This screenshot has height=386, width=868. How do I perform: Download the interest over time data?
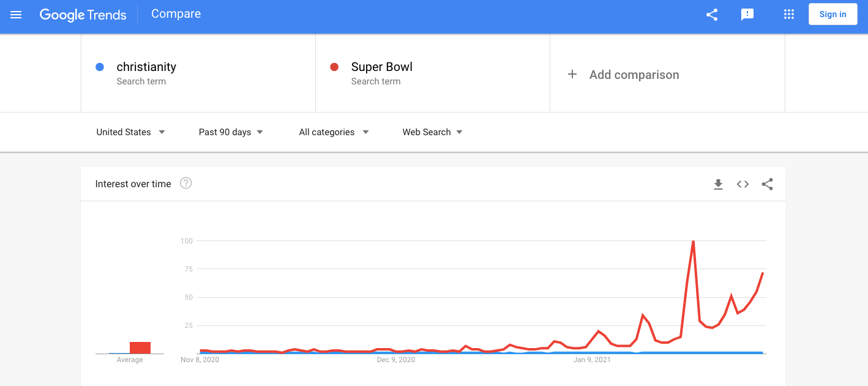pos(719,184)
